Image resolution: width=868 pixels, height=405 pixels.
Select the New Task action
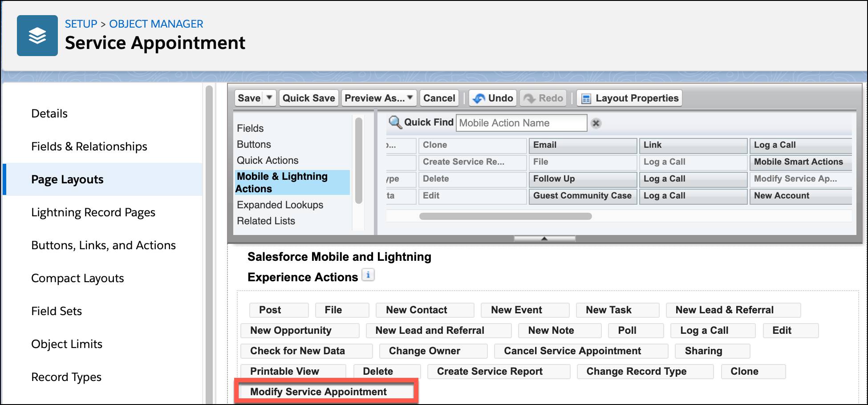[617, 310]
